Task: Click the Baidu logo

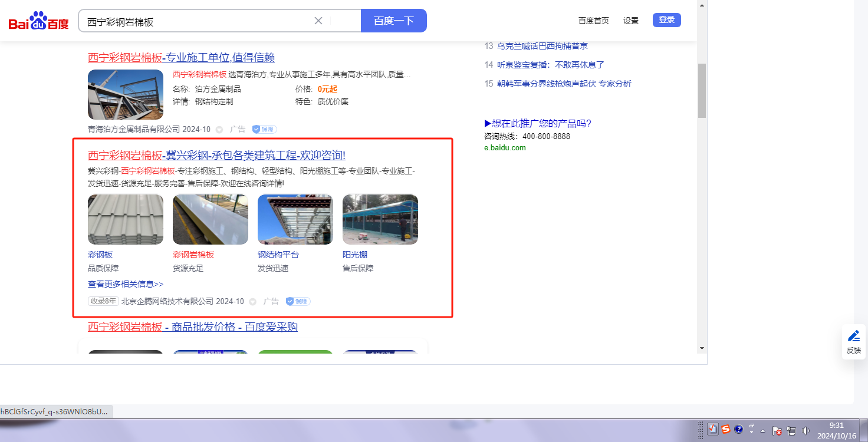Action: pyautogui.click(x=39, y=21)
